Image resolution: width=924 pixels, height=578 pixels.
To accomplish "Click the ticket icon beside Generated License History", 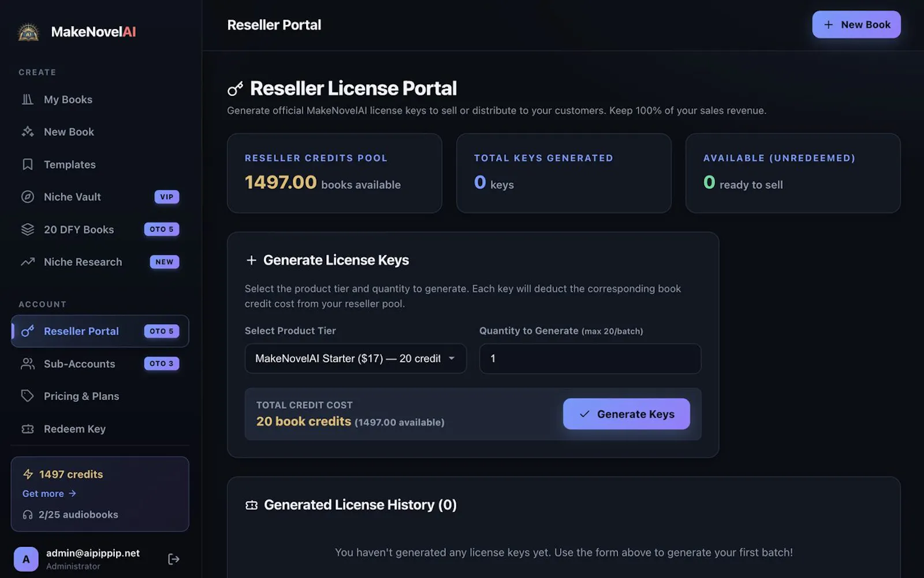I will pos(252,505).
